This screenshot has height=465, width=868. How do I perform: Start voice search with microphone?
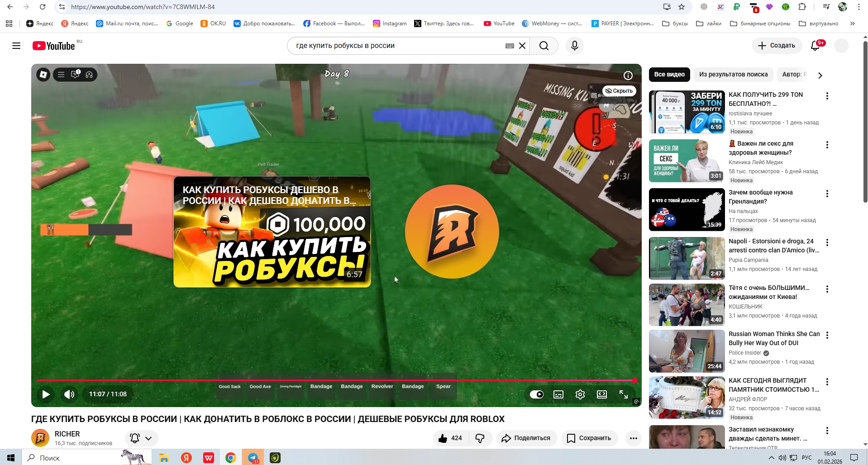coord(575,46)
